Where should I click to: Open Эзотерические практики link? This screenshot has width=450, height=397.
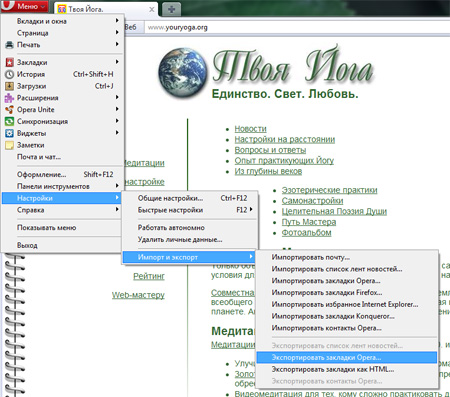[x=329, y=190]
